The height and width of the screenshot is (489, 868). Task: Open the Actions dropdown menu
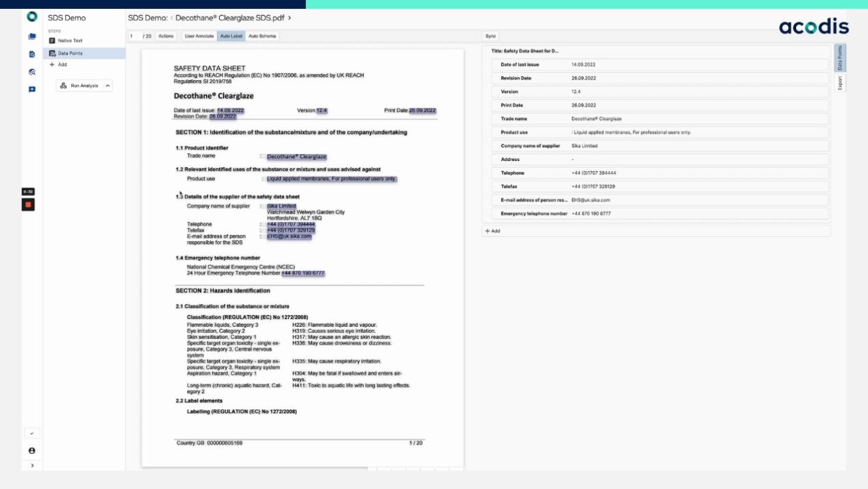[166, 36]
